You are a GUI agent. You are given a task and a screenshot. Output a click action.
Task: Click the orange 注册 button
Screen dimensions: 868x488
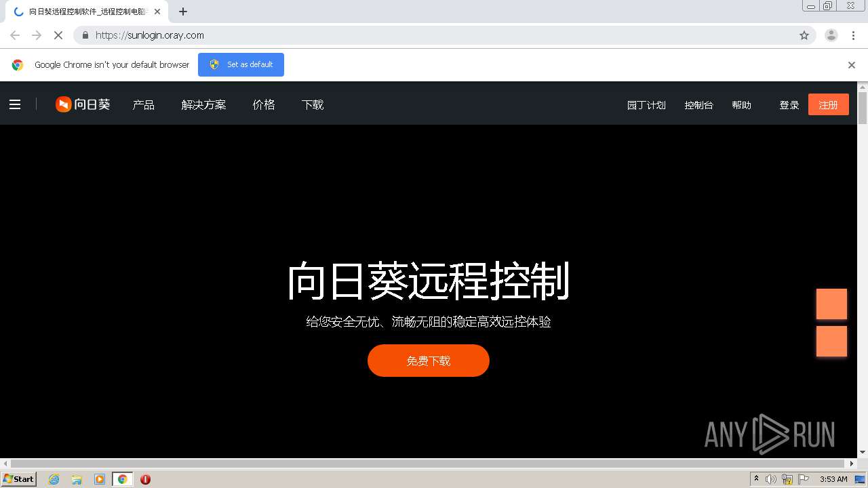[x=828, y=104]
